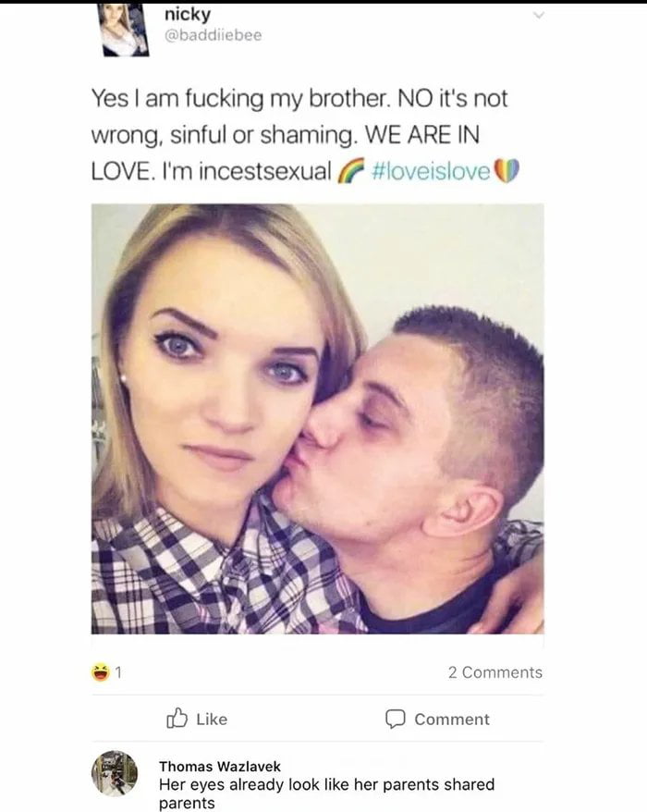Image resolution: width=647 pixels, height=812 pixels.
Task: Open the couple photo in post
Action: click(x=317, y=418)
